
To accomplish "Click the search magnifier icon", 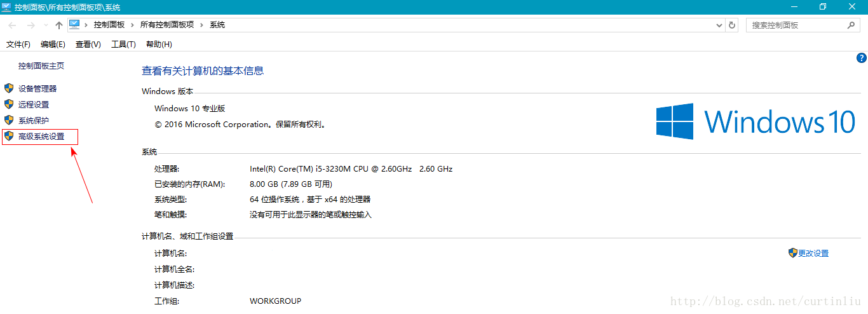I will pos(852,25).
